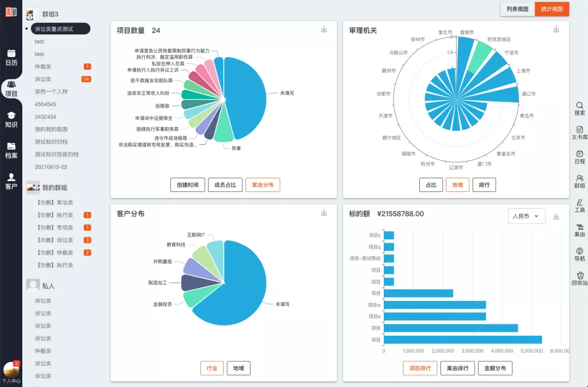
Task: Open the 文书库 document library icon
Action: (579, 133)
